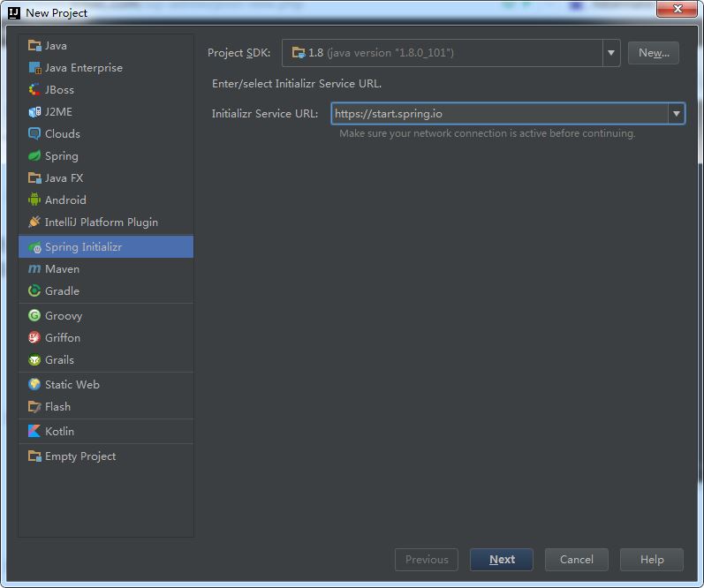The image size is (704, 588).
Task: Choose the "J2ME" label
Action: 58,111
